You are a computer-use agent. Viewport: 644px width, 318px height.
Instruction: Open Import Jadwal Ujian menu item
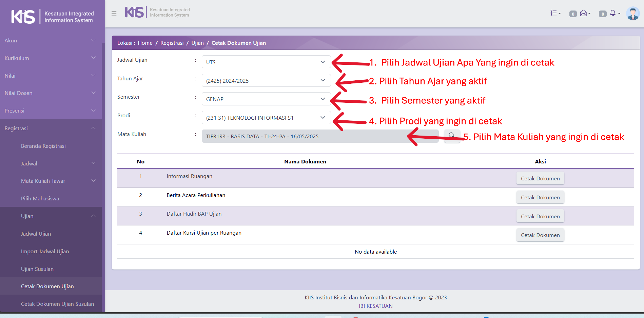(x=45, y=251)
